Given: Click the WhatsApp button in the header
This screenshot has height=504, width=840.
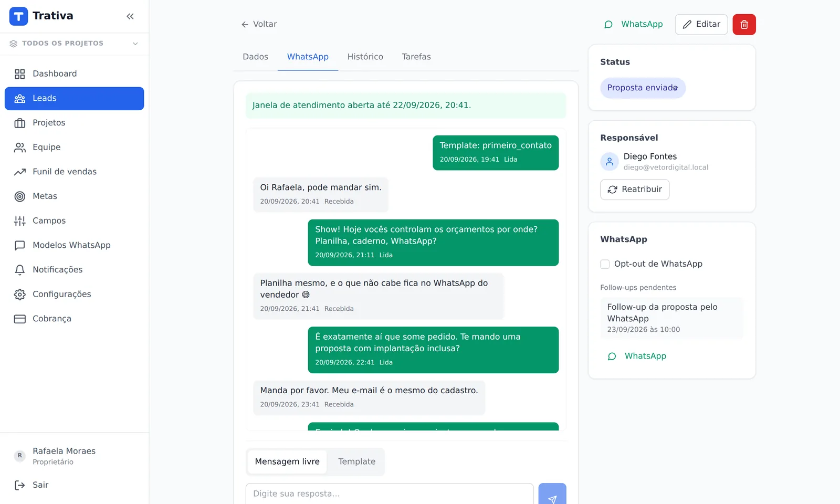Looking at the screenshot, I should [634, 24].
